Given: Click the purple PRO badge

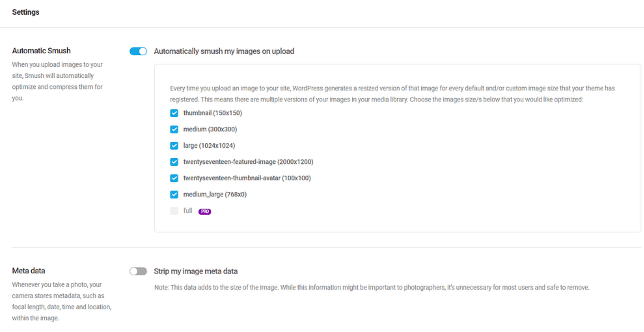Looking at the screenshot, I should (204, 211).
